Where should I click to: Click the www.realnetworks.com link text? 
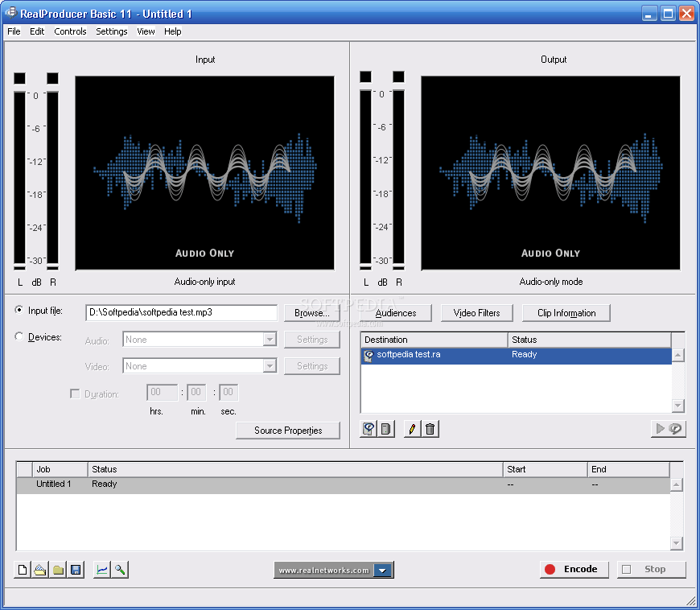323,571
